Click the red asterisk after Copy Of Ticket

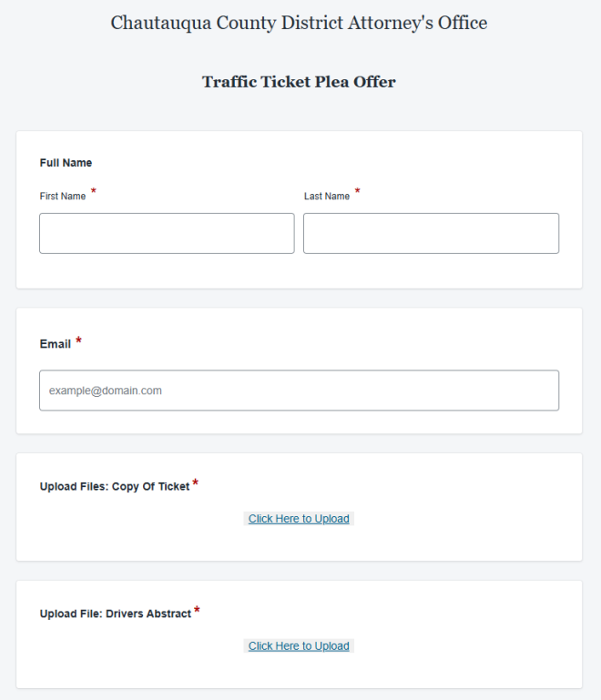(195, 483)
